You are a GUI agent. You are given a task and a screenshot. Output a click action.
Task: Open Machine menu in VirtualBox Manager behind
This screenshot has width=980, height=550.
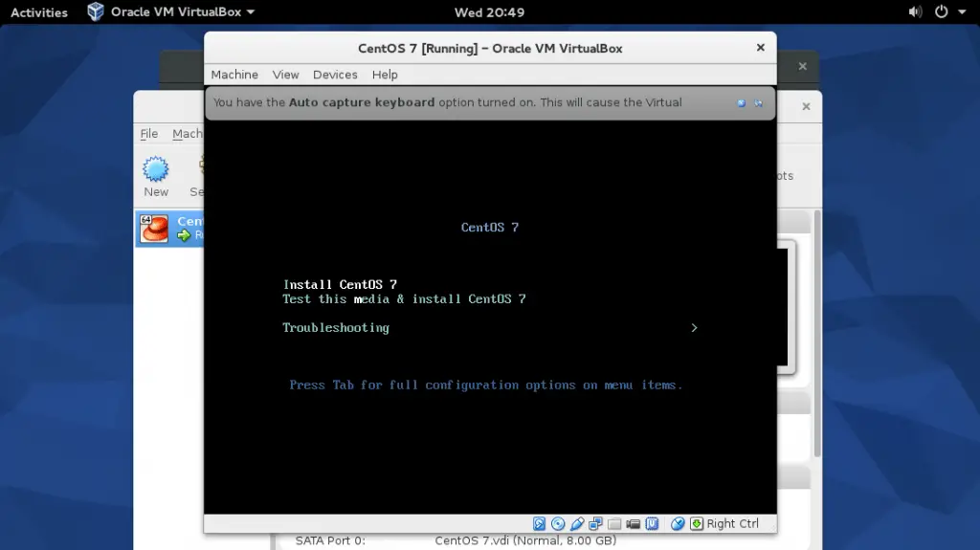click(x=188, y=133)
